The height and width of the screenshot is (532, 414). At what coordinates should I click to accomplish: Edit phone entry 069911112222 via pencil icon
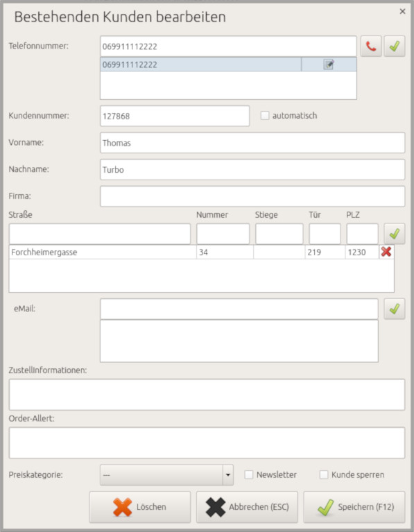click(329, 65)
